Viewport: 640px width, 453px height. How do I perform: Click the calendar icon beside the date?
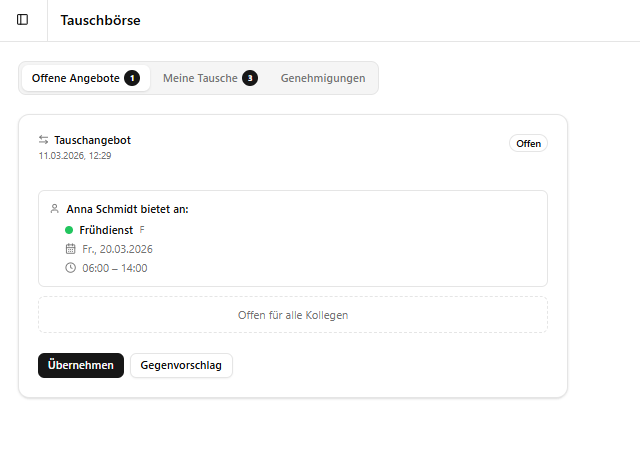[70, 249]
